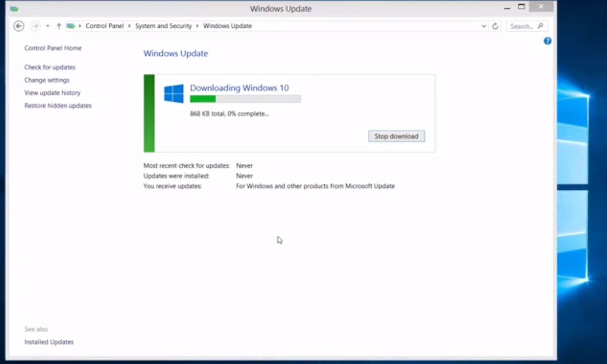
Task: Maximize the Windows Update window
Action: (522, 7)
